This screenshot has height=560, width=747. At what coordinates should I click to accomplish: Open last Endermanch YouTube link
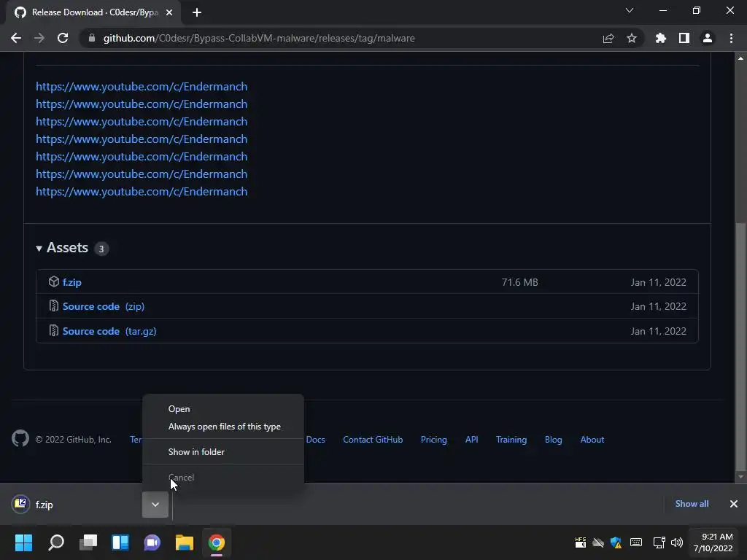(142, 192)
